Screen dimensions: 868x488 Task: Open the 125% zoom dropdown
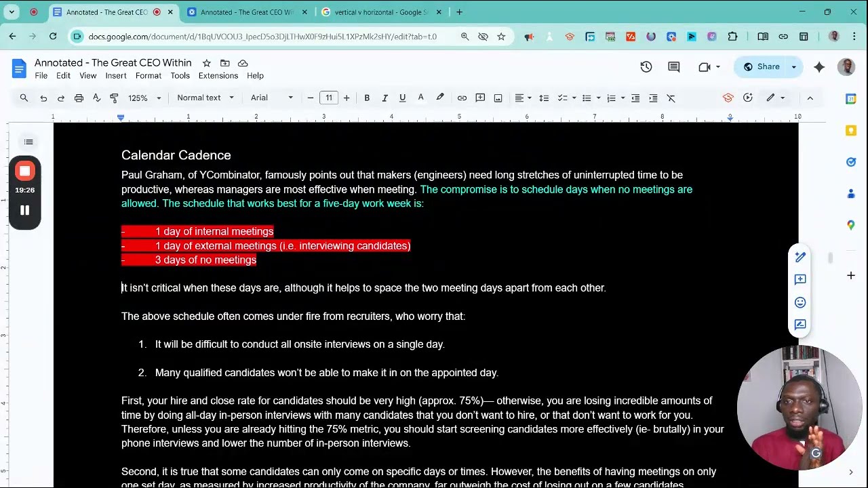click(x=144, y=98)
